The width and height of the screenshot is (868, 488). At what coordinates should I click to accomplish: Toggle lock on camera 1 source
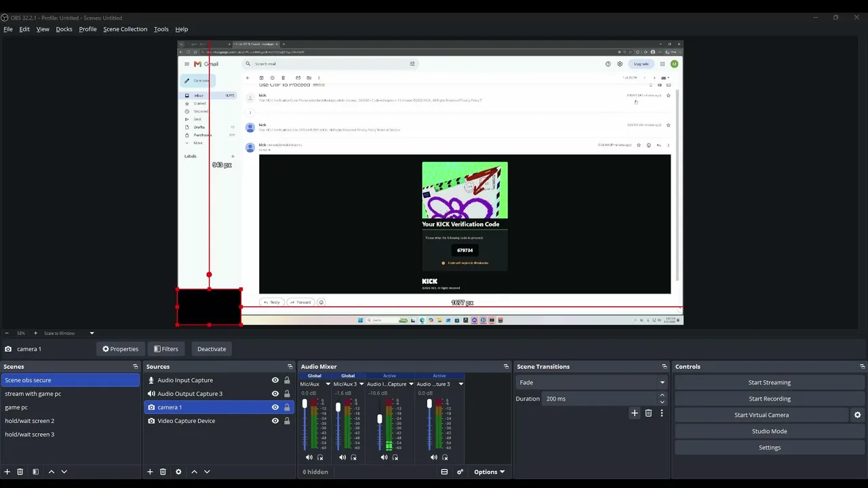point(287,407)
